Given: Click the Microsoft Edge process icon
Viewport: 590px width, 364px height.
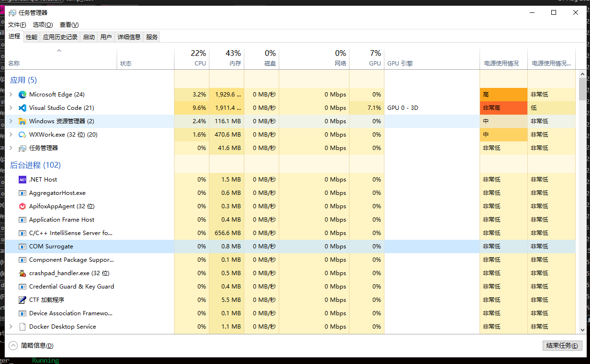Looking at the screenshot, I should coord(22,95).
